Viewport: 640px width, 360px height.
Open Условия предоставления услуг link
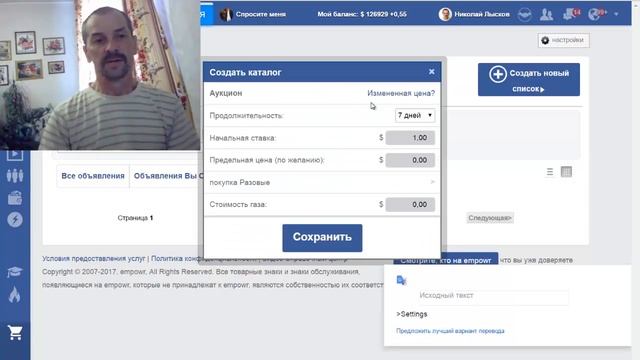point(94,259)
